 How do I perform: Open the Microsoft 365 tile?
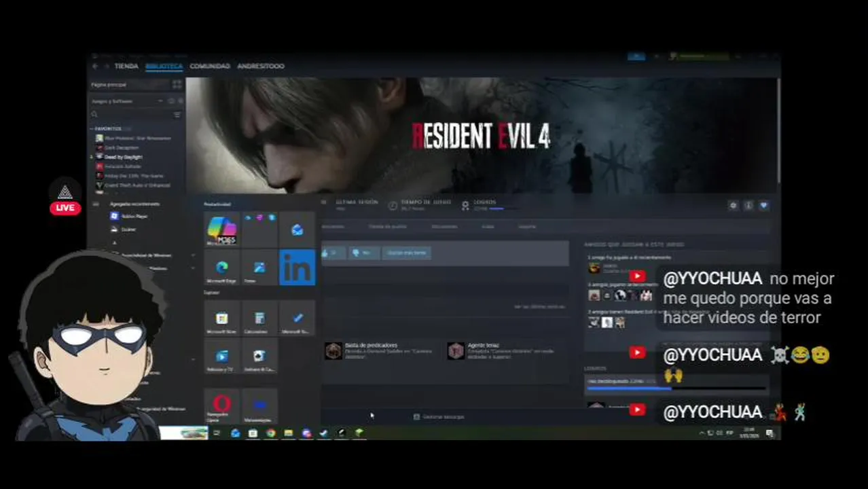[221, 230]
